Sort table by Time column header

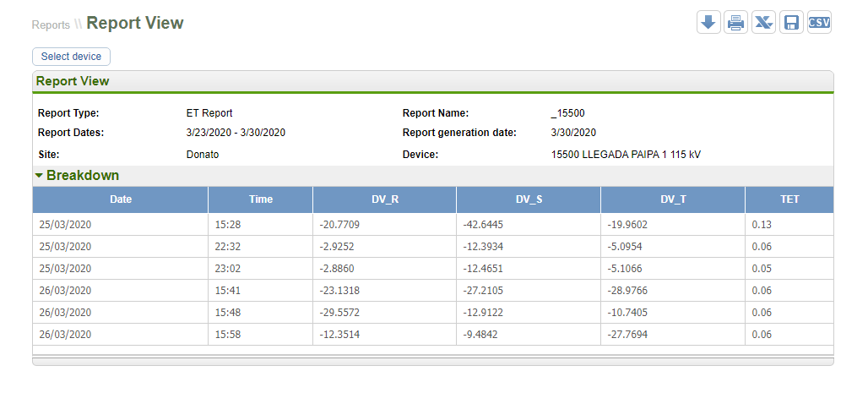(260, 199)
